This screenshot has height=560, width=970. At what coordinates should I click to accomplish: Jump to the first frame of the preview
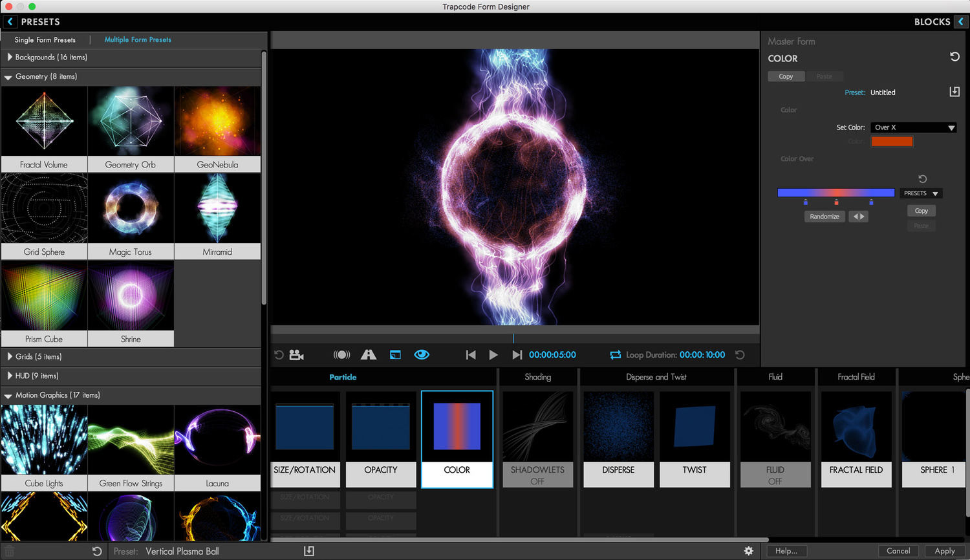point(471,355)
